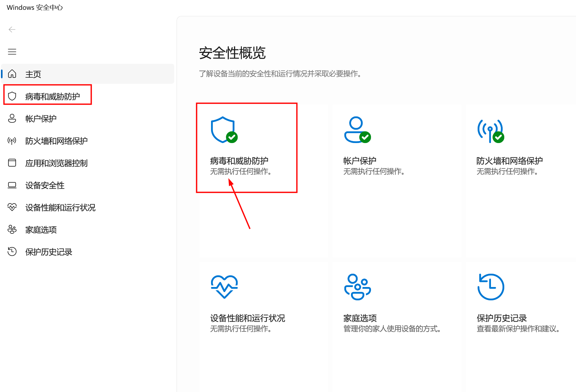Click the Windows 安全中心 window title

tap(35, 7)
